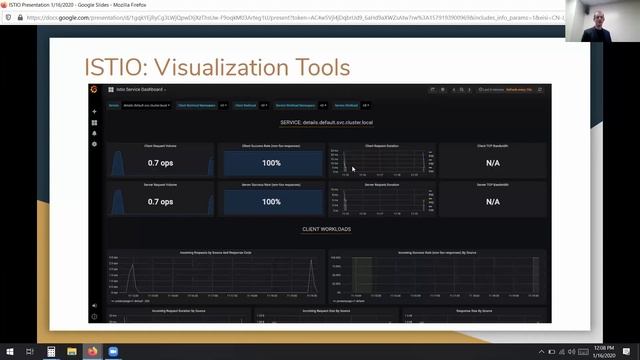Click the Client Request Volume 0.7 ops panel

point(160,160)
